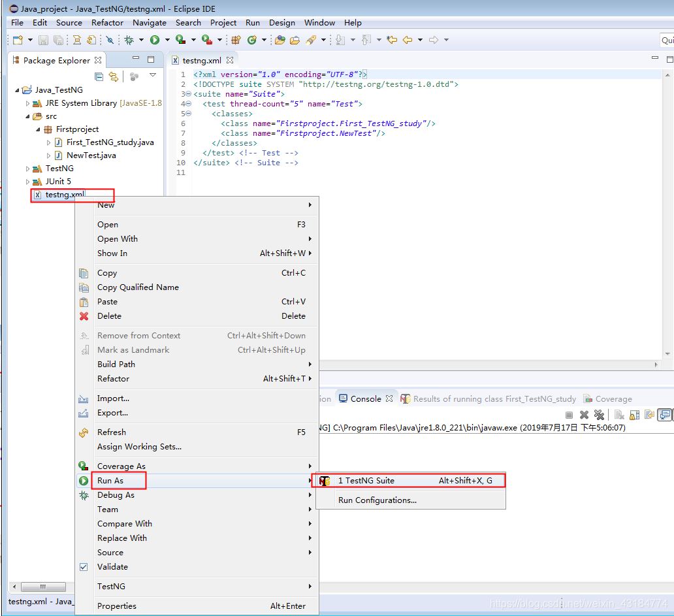The height and width of the screenshot is (616, 674).
Task: Click Refresh in context menu
Action: click(198, 432)
